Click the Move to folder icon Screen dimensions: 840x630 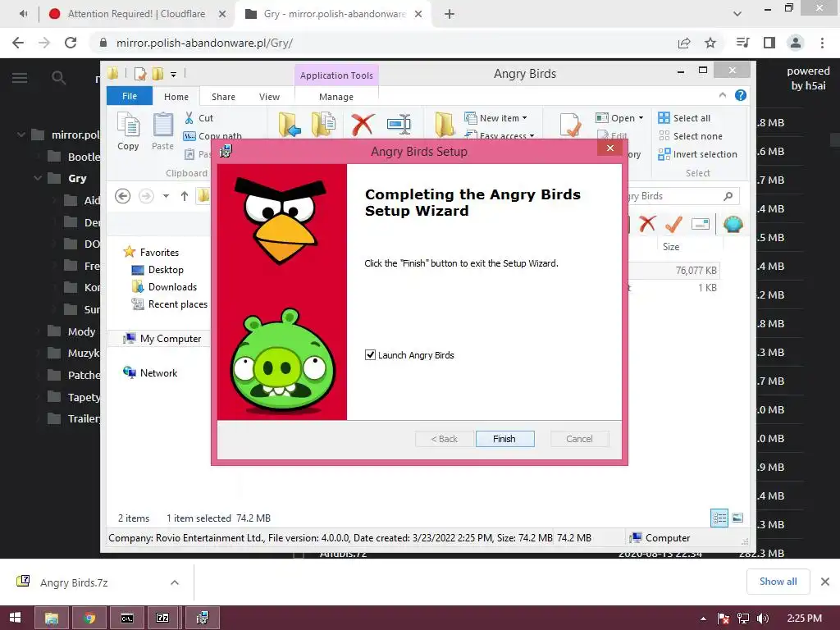click(x=290, y=125)
